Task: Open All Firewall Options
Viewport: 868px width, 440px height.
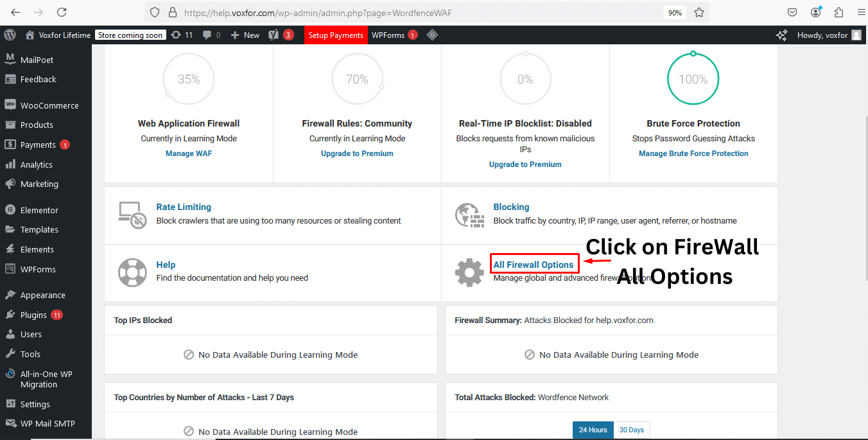Action: tap(534, 263)
